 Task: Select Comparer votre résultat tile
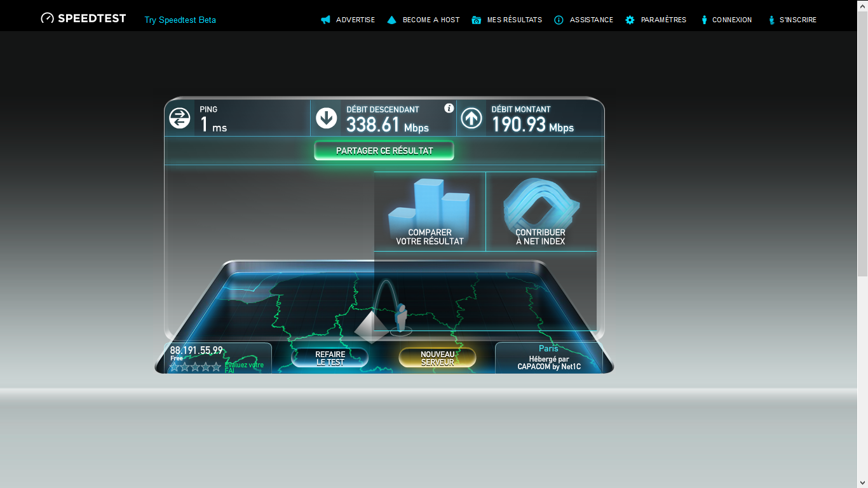pos(430,212)
